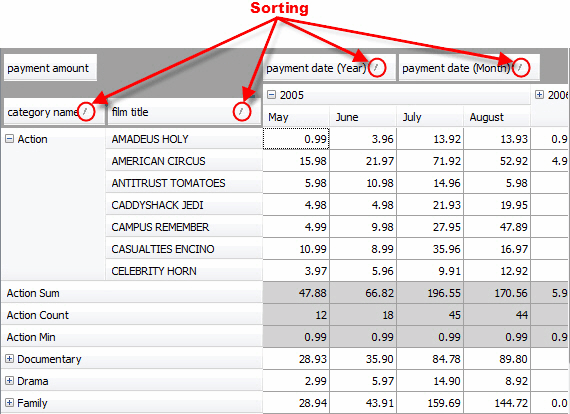570x414 pixels.
Task: Collapse the 2005 year column group
Action: point(271,95)
